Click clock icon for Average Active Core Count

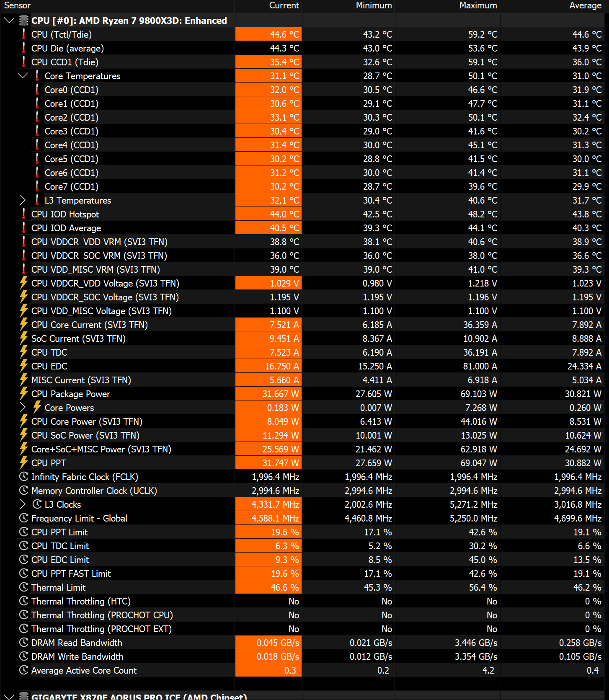pos(24,670)
